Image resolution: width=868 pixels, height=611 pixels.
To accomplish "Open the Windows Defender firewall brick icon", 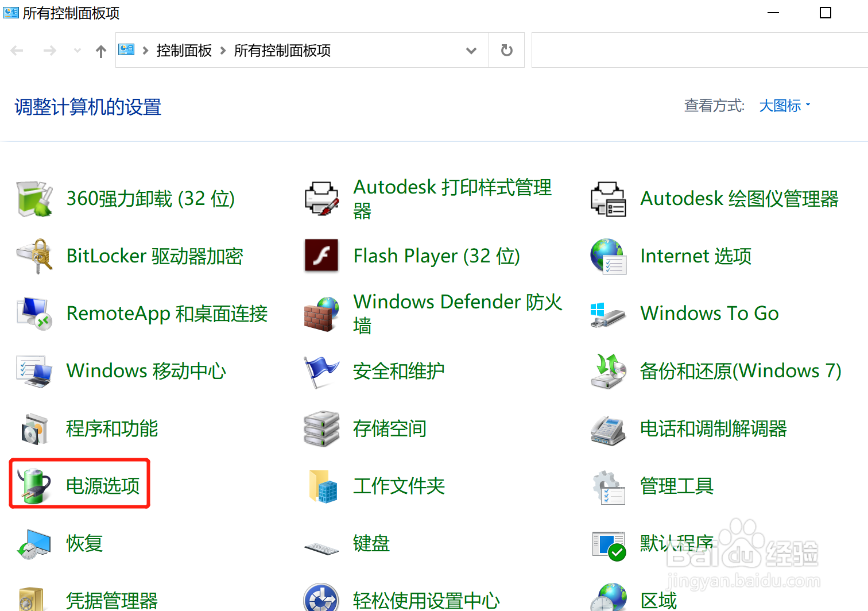I will [321, 314].
